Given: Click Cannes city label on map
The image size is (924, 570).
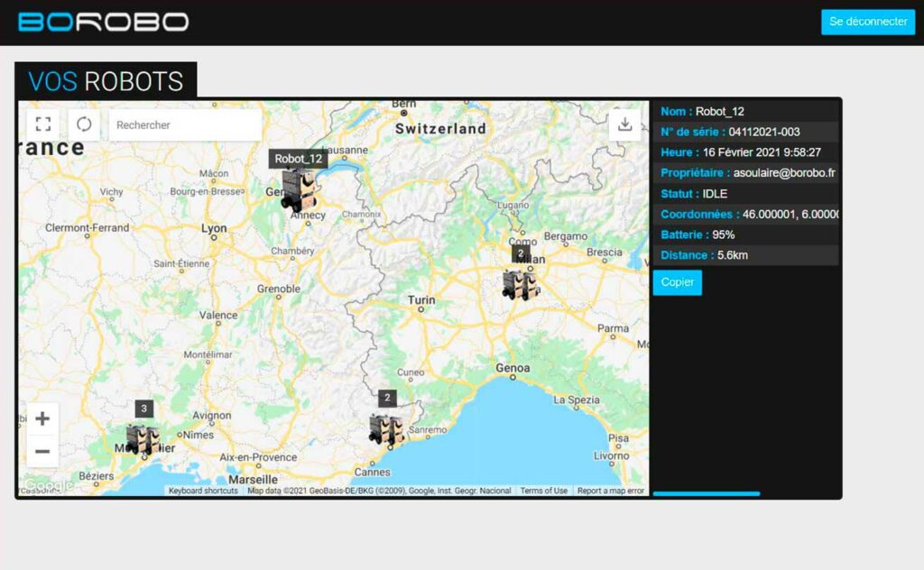Looking at the screenshot, I should pos(373,472).
